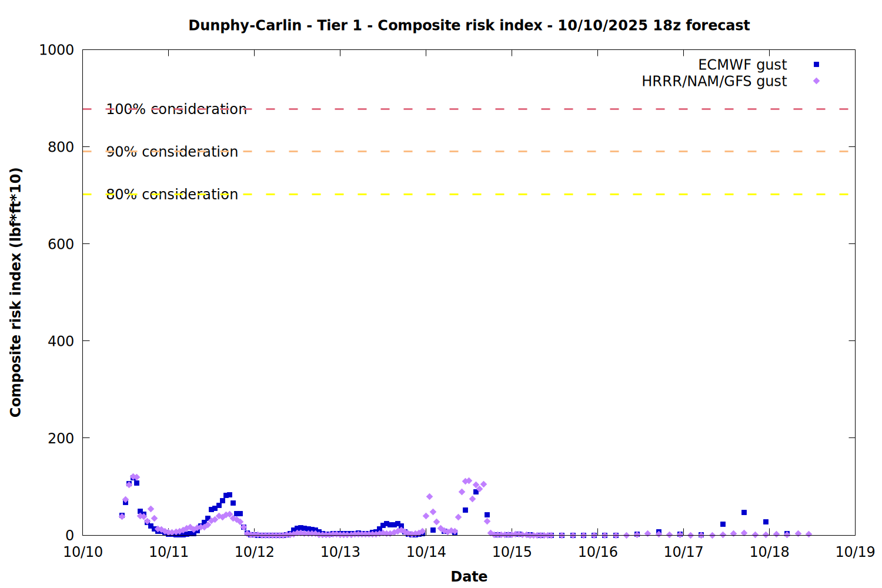
Task: Click the 10/17 x-axis date label
Action: tap(684, 552)
